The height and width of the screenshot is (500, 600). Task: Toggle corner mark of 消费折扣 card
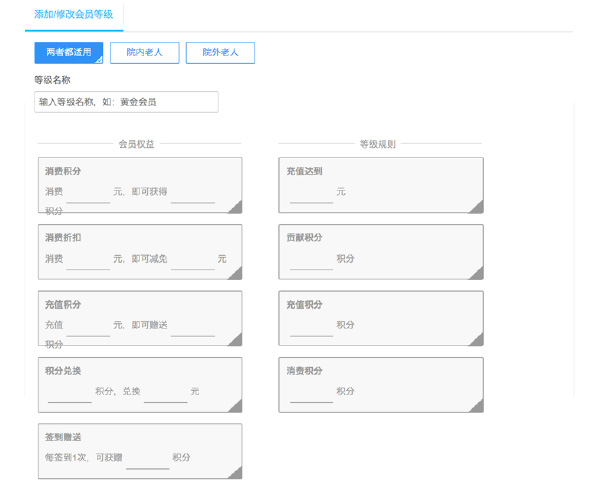pyautogui.click(x=235, y=273)
